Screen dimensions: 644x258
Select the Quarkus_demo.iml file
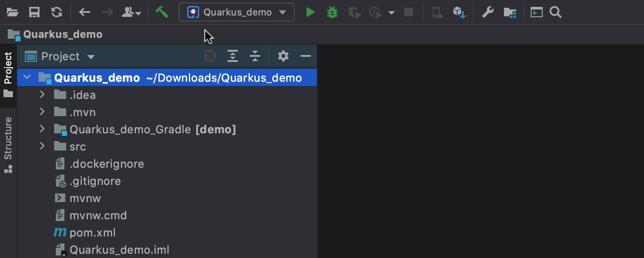pos(167,250)
